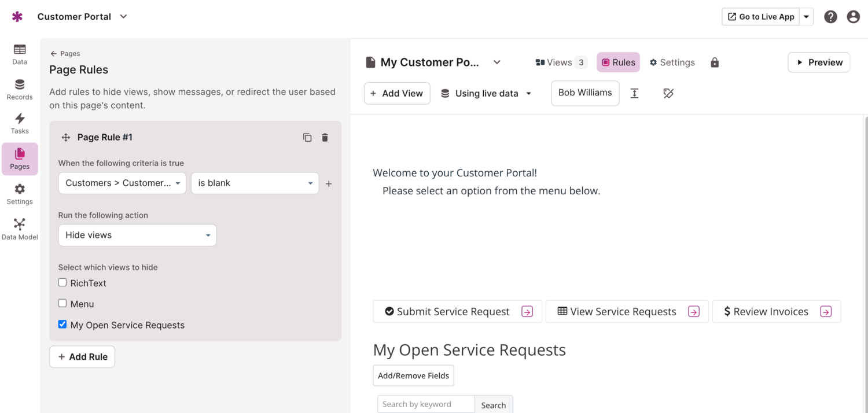Delete Page Rule #1 with trash icon

point(325,137)
